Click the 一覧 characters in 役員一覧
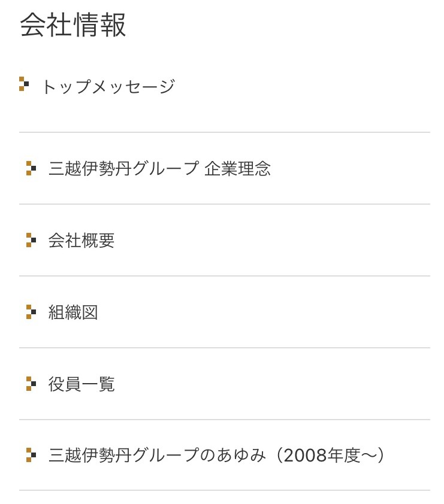 (98, 384)
